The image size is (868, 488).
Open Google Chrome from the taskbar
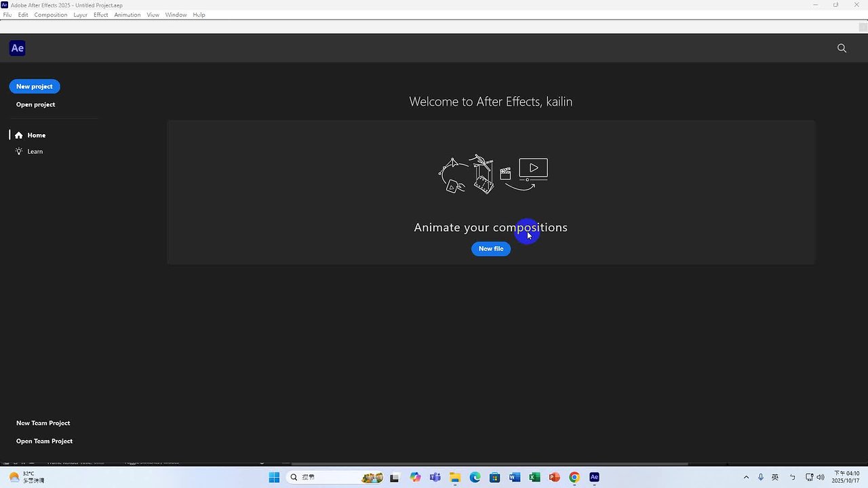point(574,477)
